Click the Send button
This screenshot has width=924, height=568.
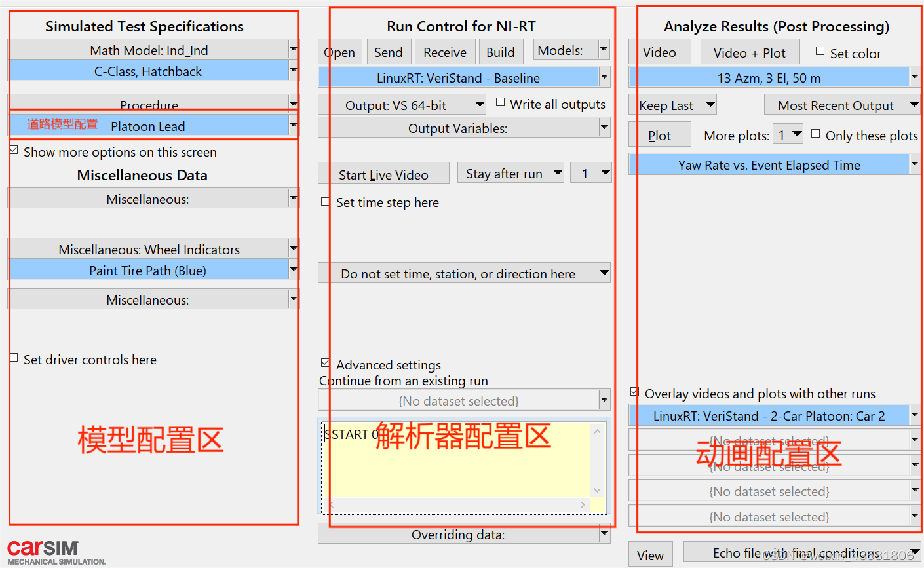[389, 52]
